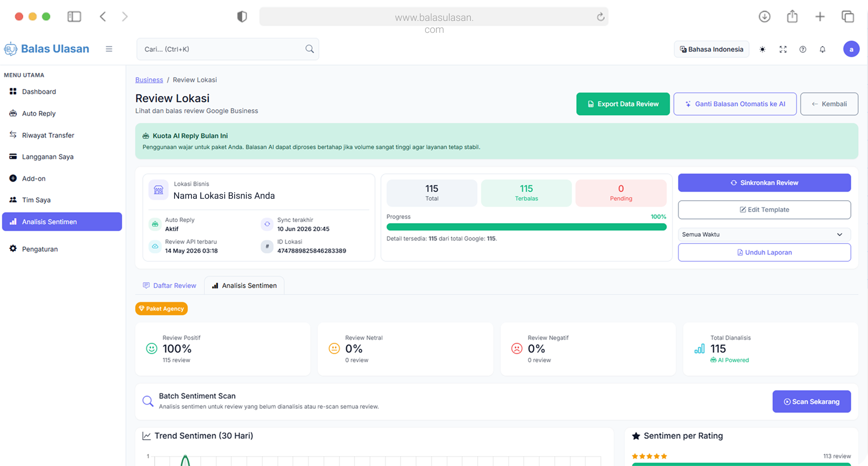Click the Pending 0 stat card
The width and height of the screenshot is (868, 466).
[621, 193]
